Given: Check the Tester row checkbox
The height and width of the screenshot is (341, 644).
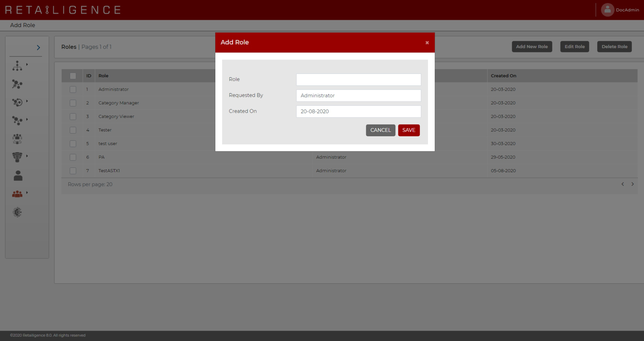Looking at the screenshot, I should click(x=73, y=130).
